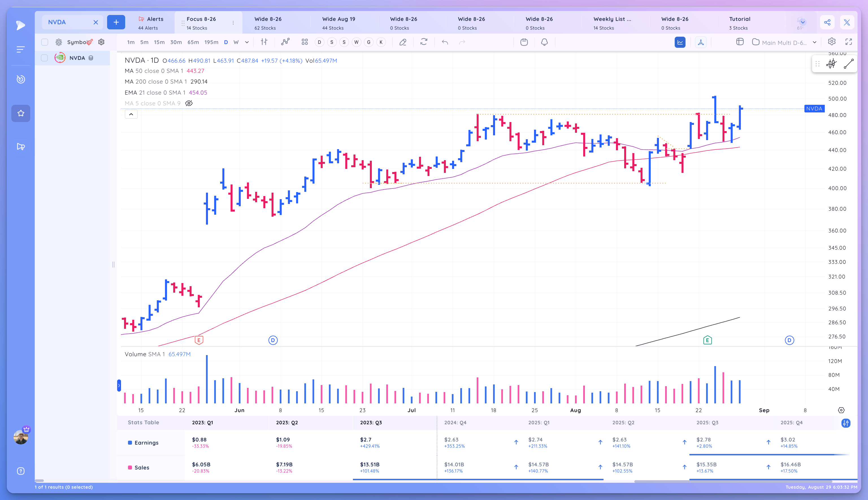Toggle the W circle marker button

click(x=357, y=42)
